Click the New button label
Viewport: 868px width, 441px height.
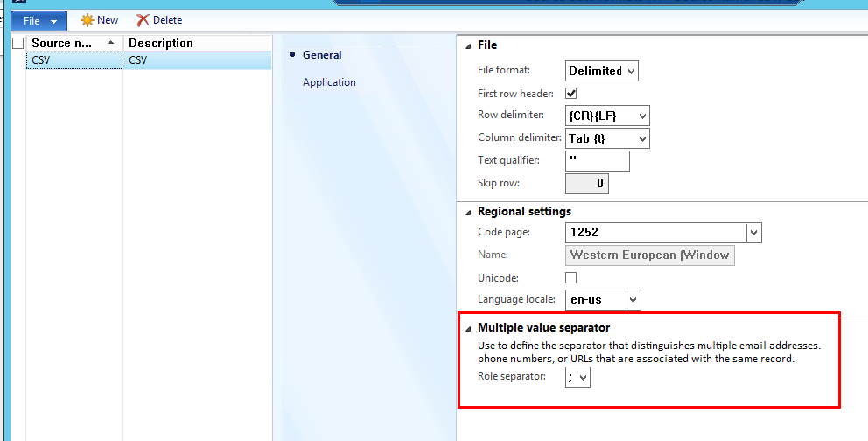108,20
